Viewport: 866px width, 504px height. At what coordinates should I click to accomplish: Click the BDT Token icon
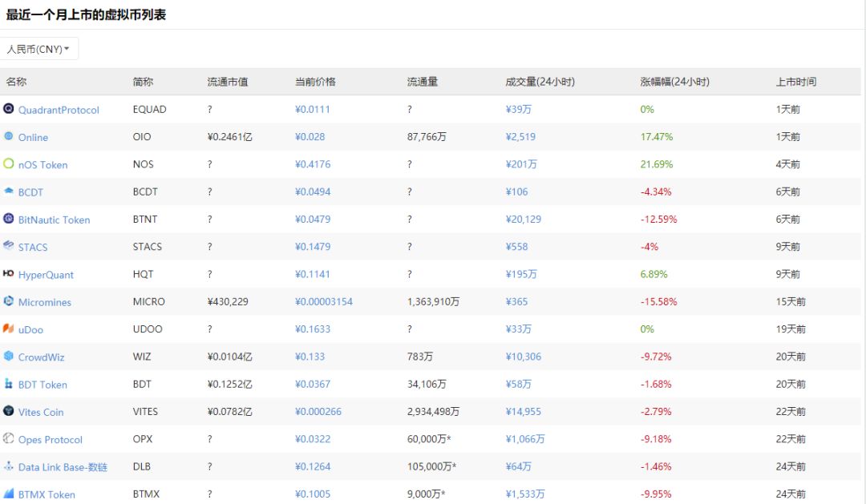(8, 383)
